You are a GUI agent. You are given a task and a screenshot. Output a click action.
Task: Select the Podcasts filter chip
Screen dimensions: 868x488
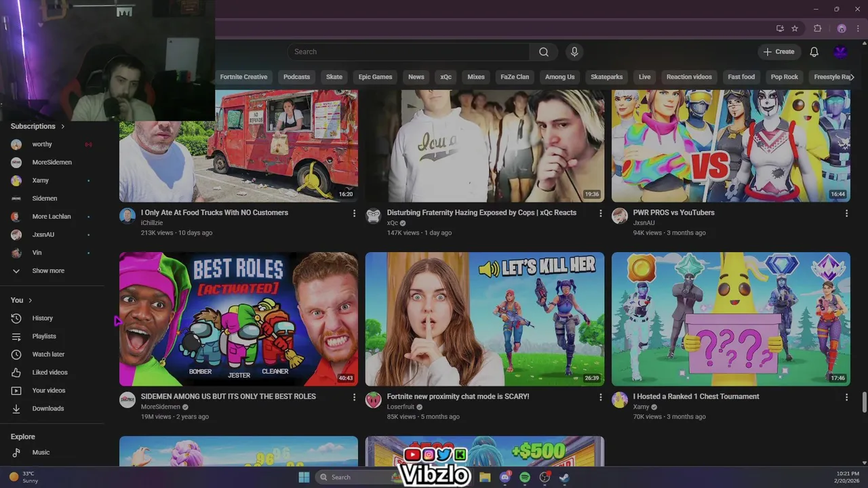coord(296,77)
